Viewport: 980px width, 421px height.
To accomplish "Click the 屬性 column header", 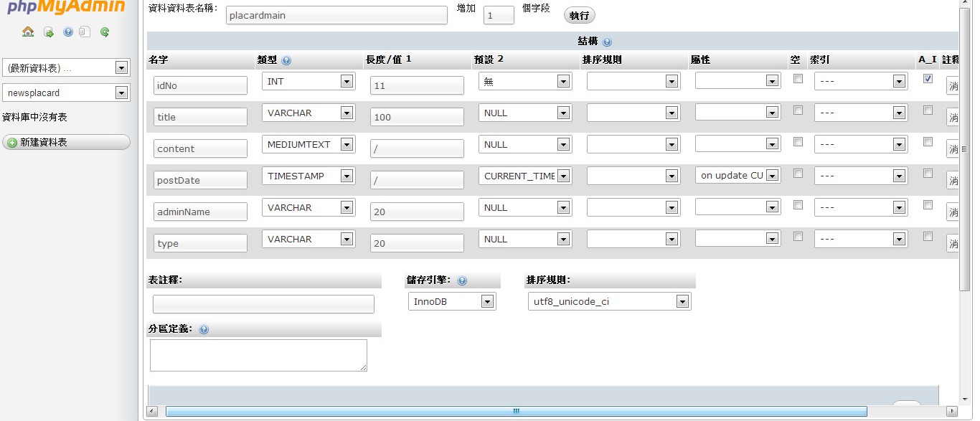I will (700, 60).
